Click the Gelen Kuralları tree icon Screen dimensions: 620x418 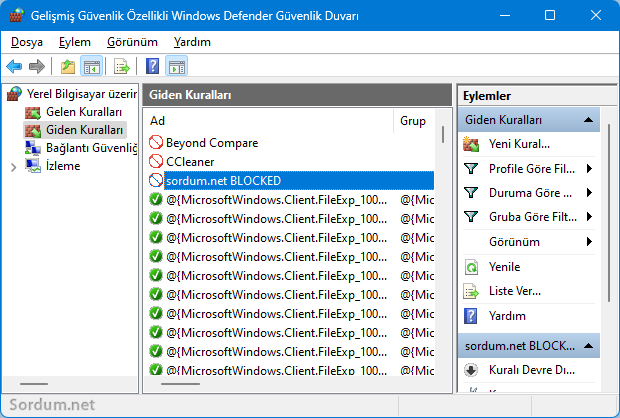coord(33,113)
